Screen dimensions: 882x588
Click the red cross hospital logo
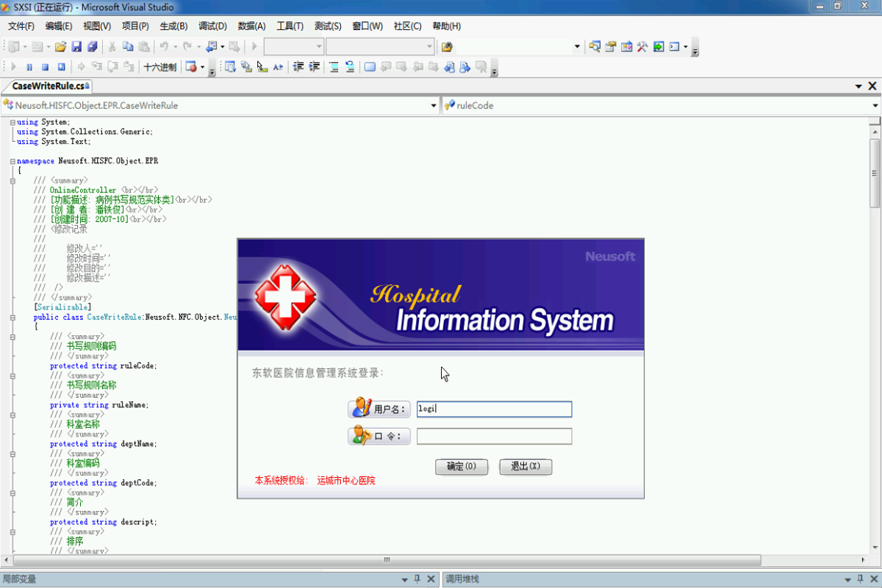(x=286, y=298)
